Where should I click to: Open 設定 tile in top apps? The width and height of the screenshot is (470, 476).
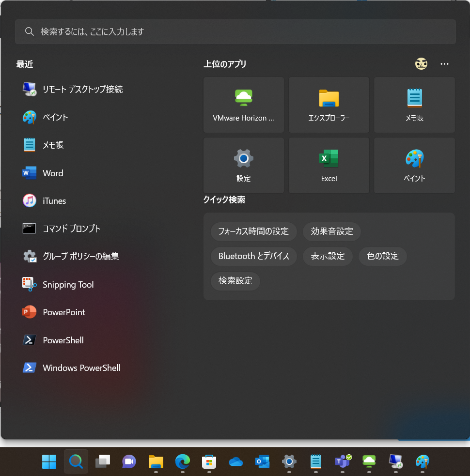tap(244, 165)
